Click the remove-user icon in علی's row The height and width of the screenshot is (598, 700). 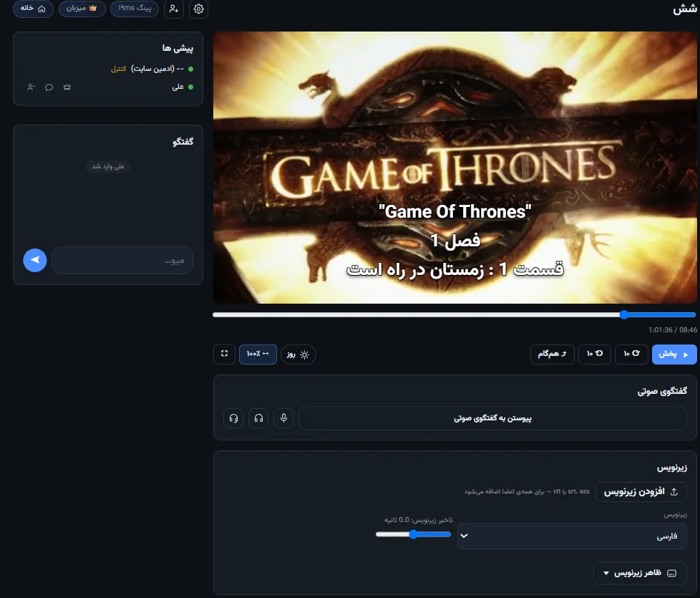(x=31, y=87)
